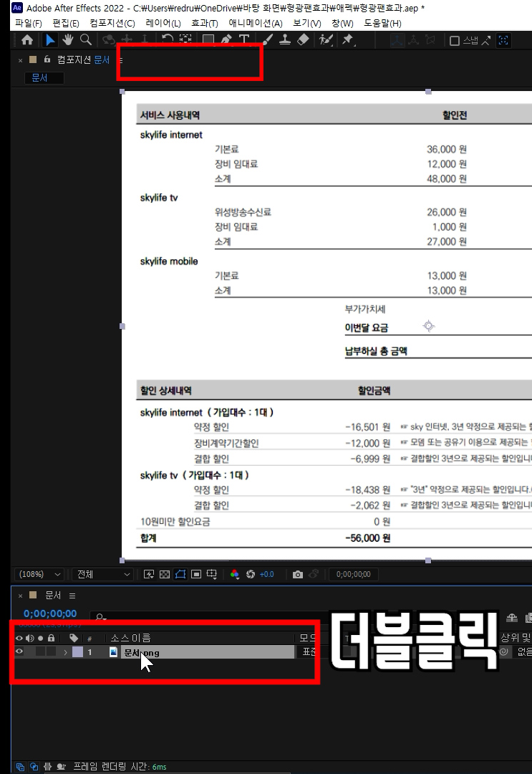
Task: Click the +0.0 exposure value
Action: [267, 574]
